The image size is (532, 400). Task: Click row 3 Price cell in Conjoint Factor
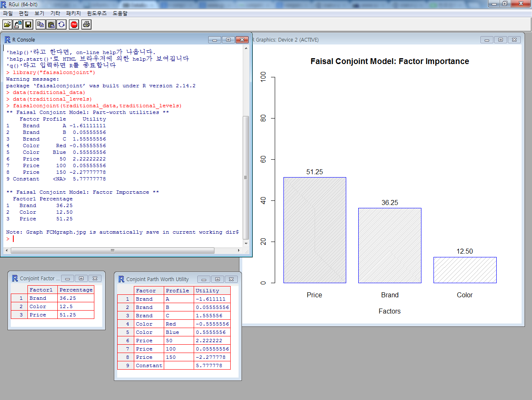(42, 315)
